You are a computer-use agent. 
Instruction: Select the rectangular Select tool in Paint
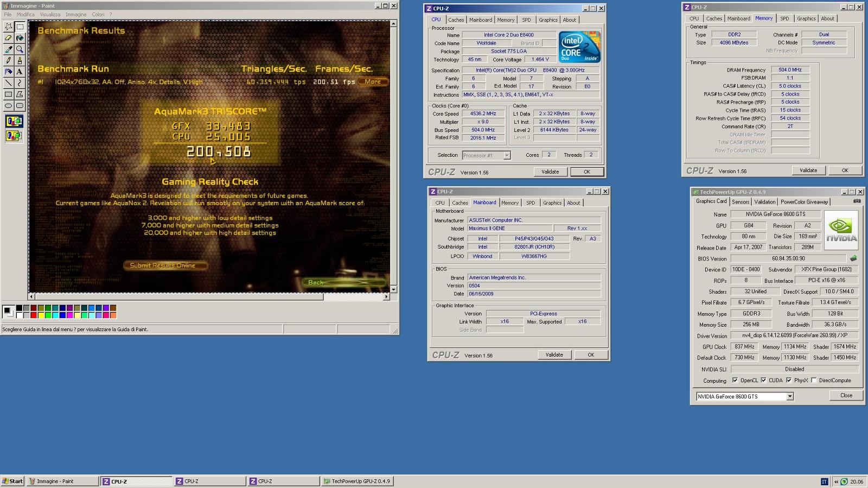click(20, 27)
